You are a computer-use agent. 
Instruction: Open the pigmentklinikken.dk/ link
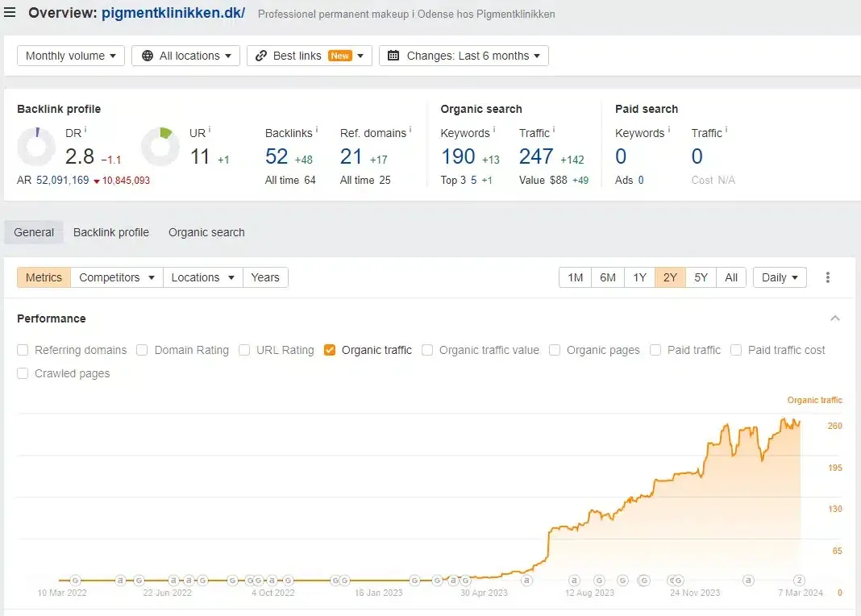coord(173,13)
